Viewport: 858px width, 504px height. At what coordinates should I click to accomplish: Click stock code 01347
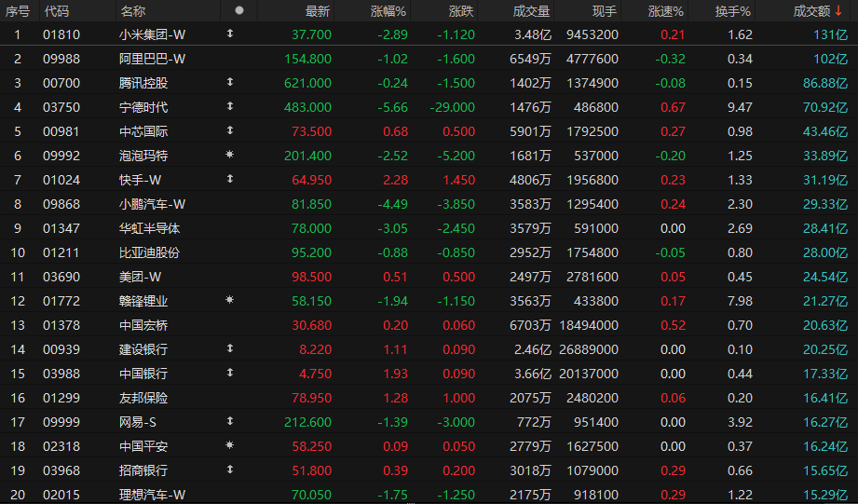click(61, 228)
